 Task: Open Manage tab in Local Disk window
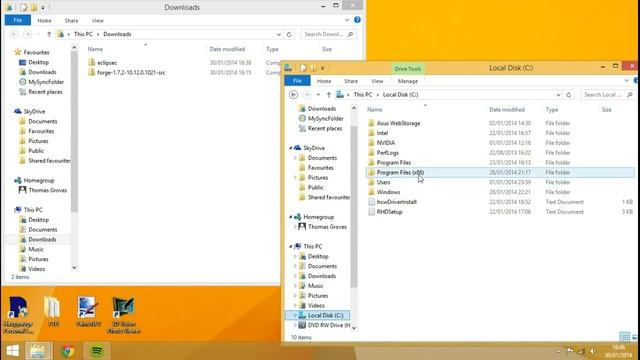pyautogui.click(x=408, y=81)
